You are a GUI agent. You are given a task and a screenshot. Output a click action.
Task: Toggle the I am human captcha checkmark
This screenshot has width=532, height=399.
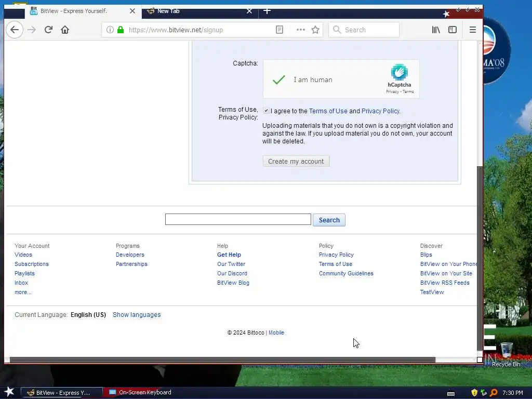[278, 79]
